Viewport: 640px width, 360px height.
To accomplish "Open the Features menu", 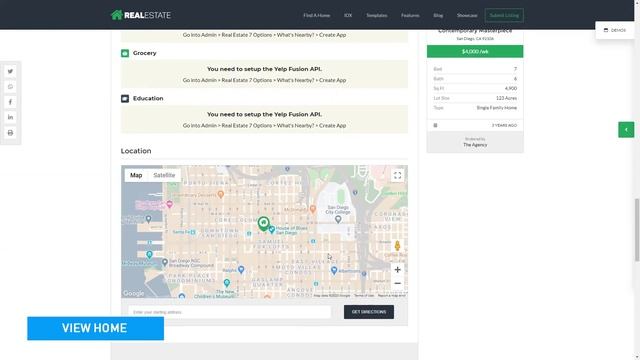I will point(410,16).
